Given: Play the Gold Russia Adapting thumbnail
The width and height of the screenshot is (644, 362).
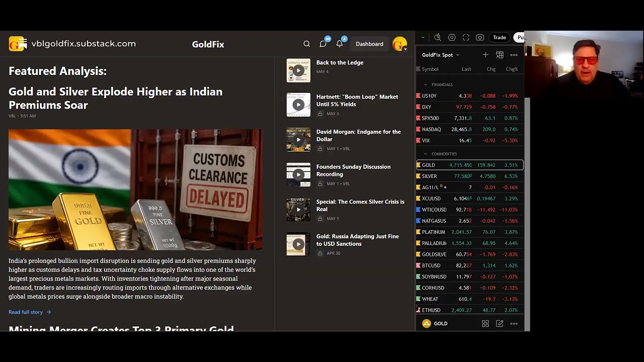Looking at the screenshot, I should pos(298,244).
